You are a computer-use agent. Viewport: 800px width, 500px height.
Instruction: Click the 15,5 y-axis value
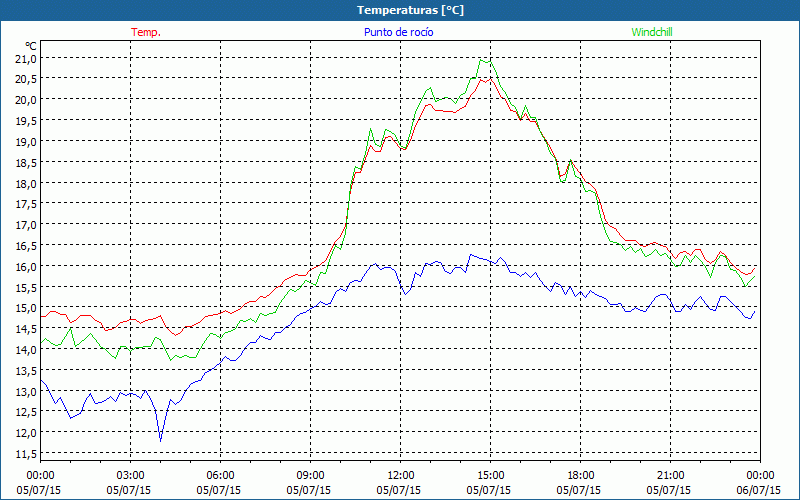27,288
